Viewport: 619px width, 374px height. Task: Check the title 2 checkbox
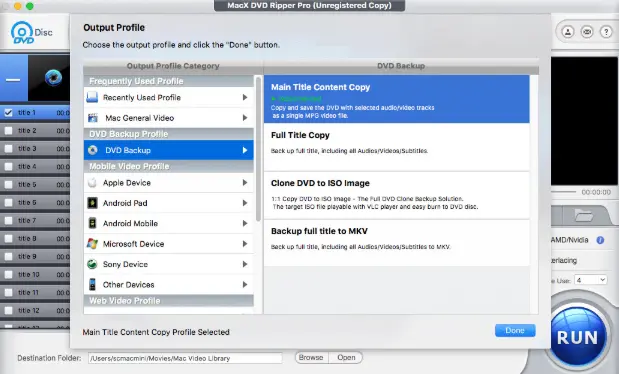click(8, 131)
